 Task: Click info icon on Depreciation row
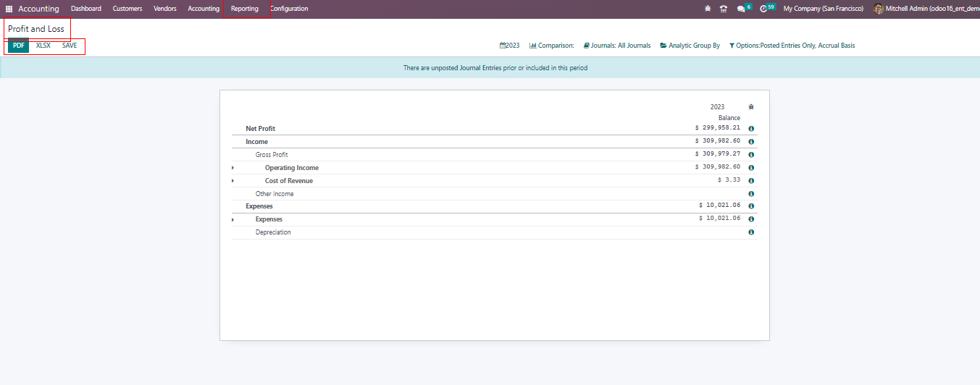point(751,232)
